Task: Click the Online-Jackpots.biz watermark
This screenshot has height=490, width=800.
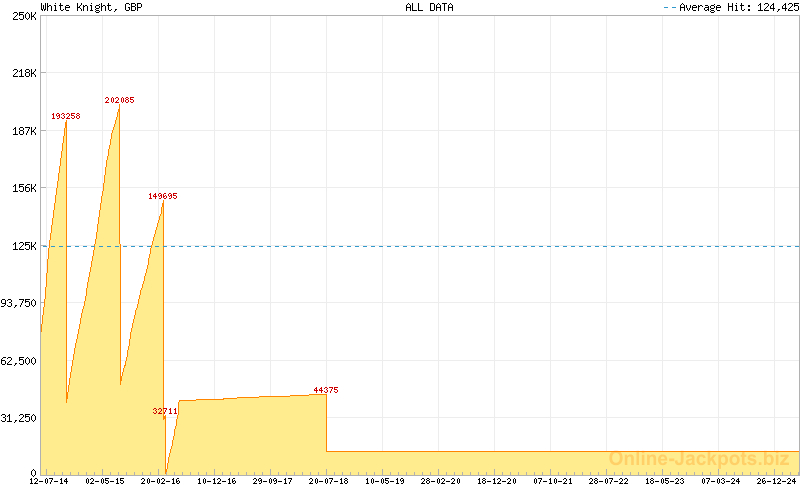Action: [698, 459]
